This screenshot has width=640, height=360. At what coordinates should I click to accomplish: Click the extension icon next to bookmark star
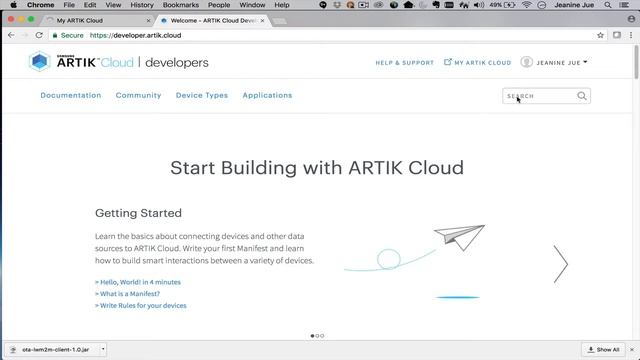(x=617, y=35)
